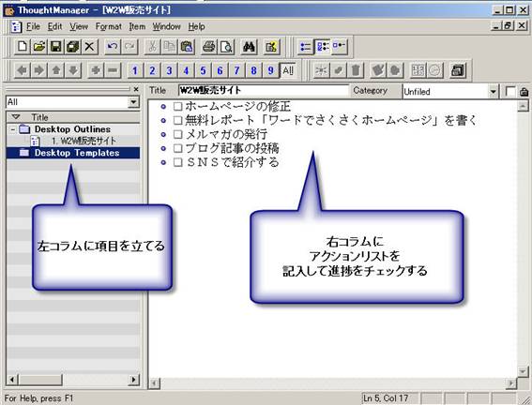Show outline level 9
This screenshot has height=405, width=532.
270,70
